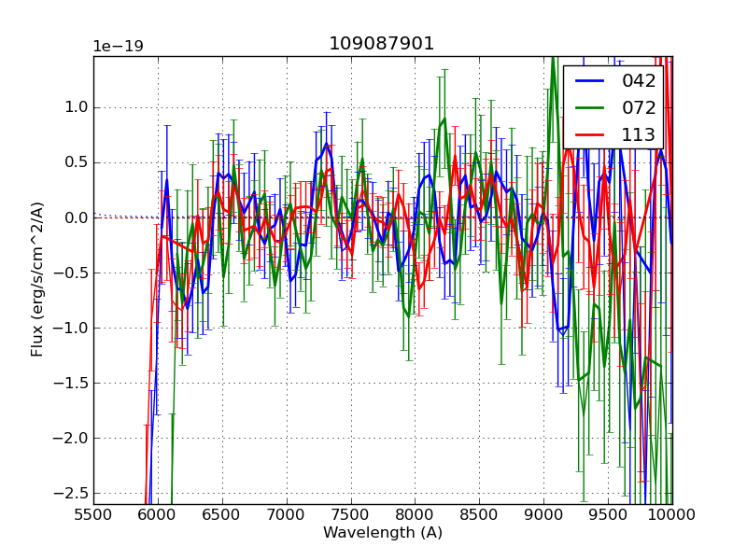Select the green line swatch for 072
The height and width of the screenshot is (560, 747).
(x=588, y=108)
